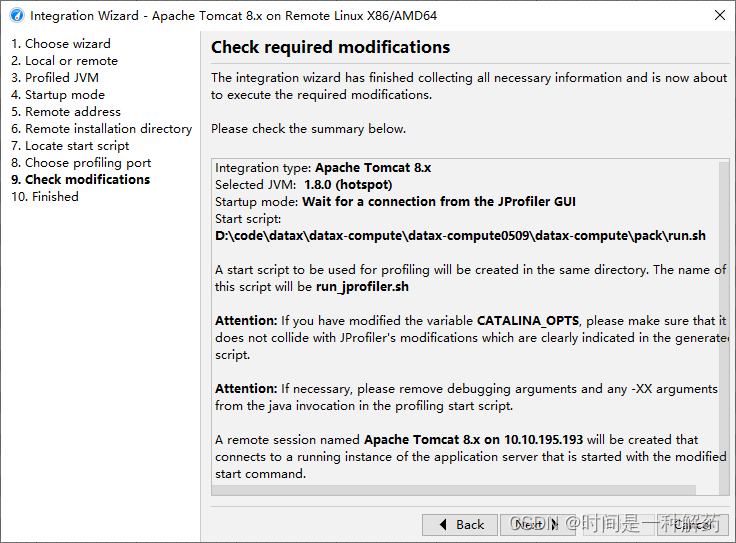This screenshot has height=543, width=736.
Task: Jump to step 4 Startup mode
Action: (x=58, y=95)
